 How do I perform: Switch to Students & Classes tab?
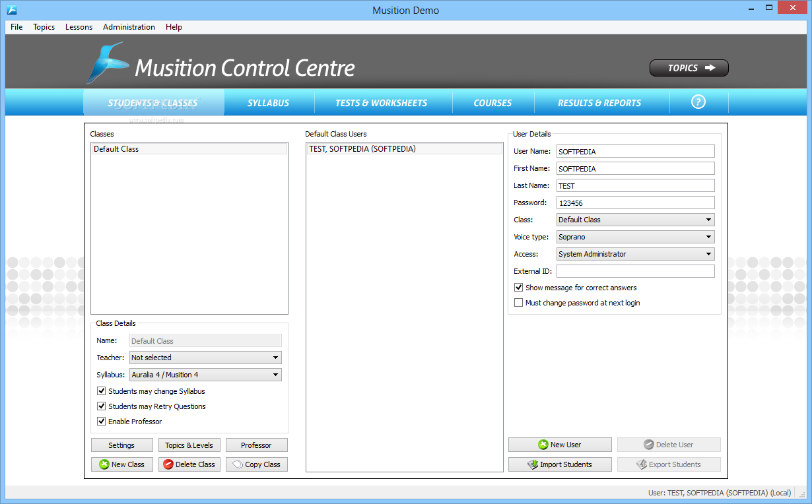[153, 103]
